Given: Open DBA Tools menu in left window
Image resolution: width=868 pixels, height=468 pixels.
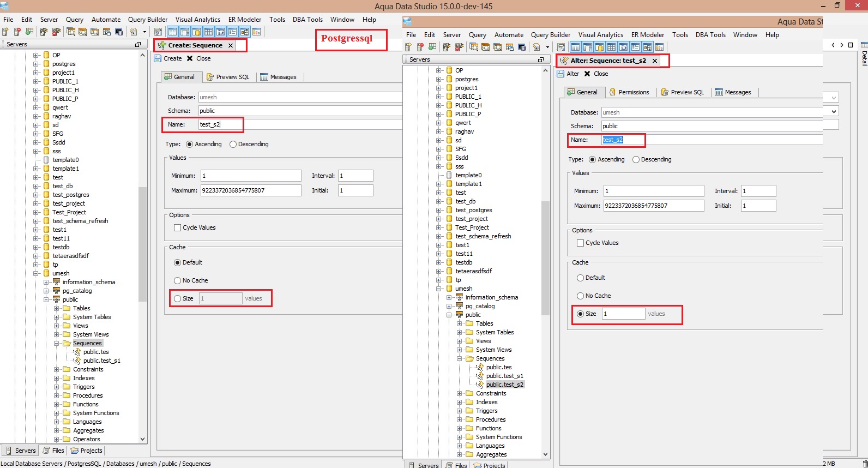Looking at the screenshot, I should tap(308, 20).
